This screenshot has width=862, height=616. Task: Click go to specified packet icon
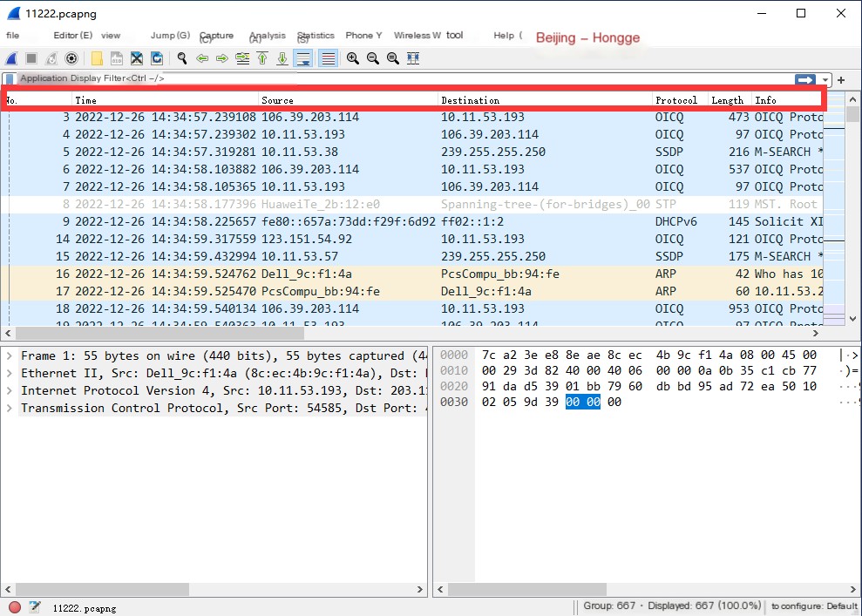tap(242, 58)
